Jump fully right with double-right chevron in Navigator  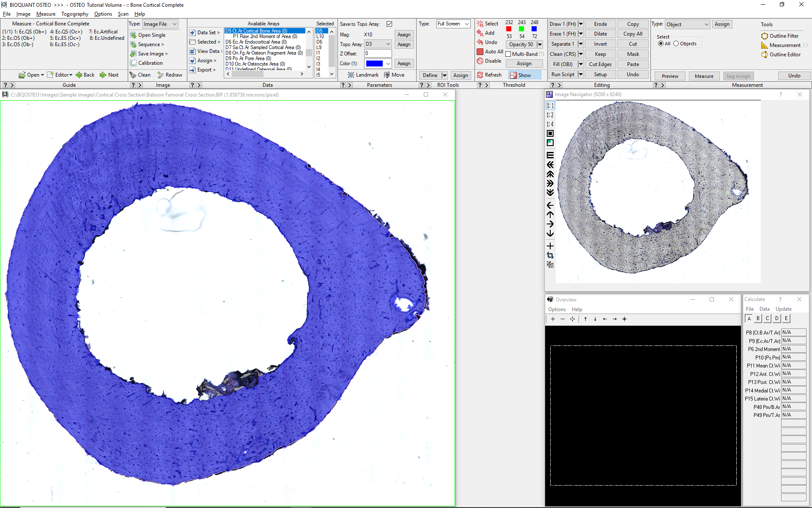tap(550, 183)
